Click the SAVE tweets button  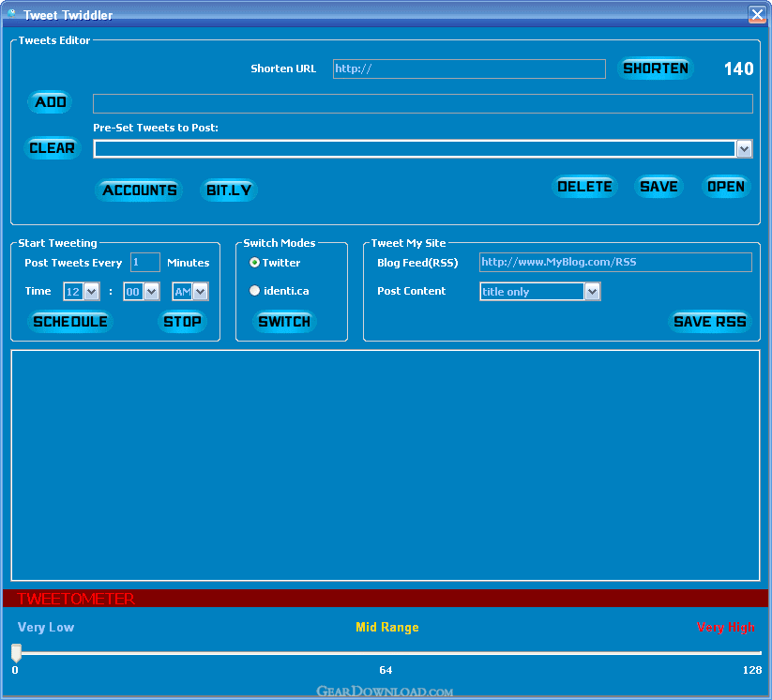point(658,187)
